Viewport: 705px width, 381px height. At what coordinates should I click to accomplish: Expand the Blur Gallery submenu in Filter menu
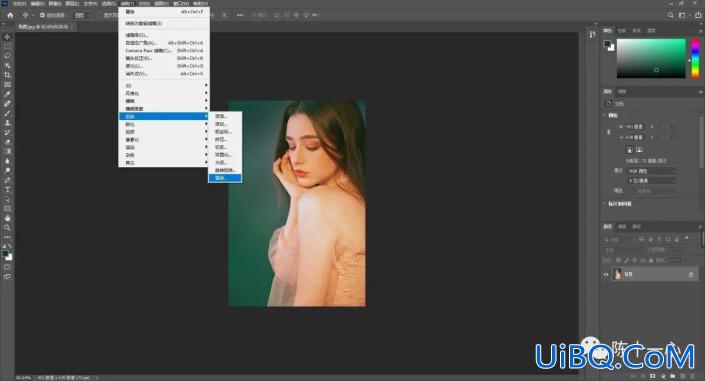(164, 108)
